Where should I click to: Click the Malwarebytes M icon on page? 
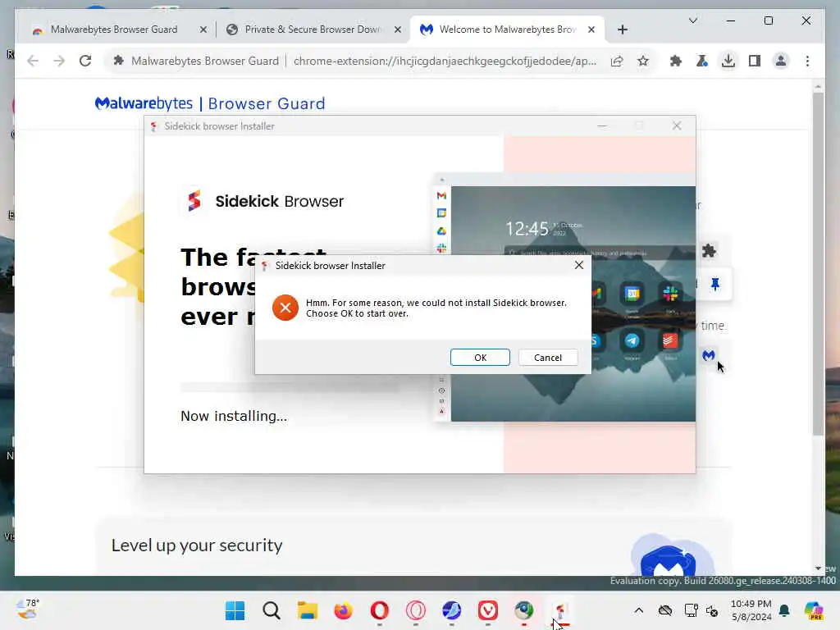[708, 355]
